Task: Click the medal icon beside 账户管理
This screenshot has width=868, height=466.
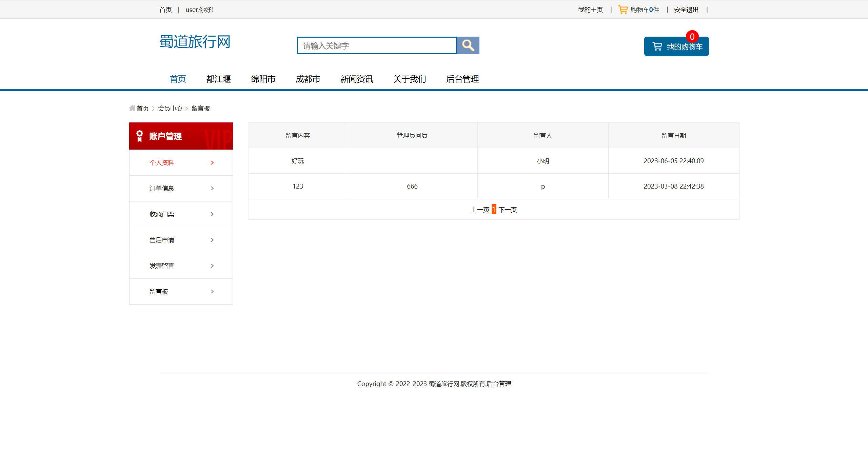Action: (139, 136)
